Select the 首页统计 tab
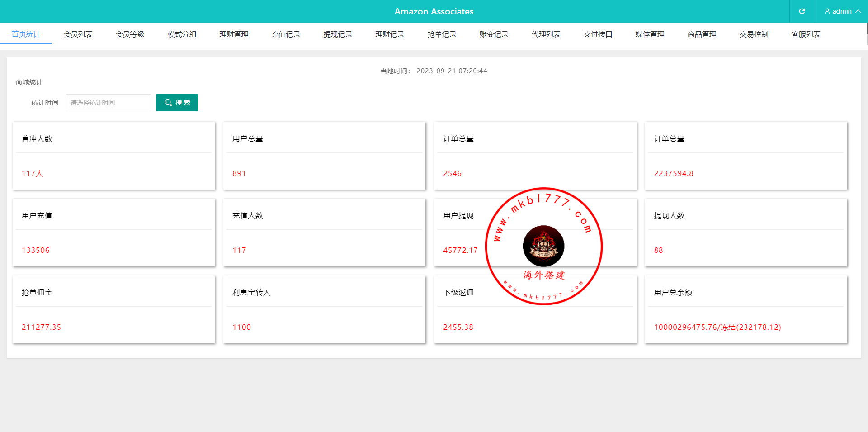 [x=26, y=34]
